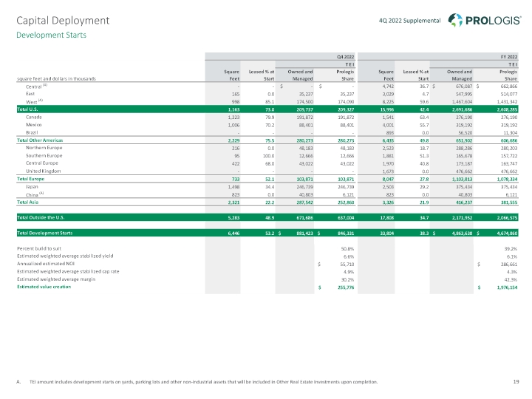
Task: Select the FY 2022 column group header
Action: point(507,56)
